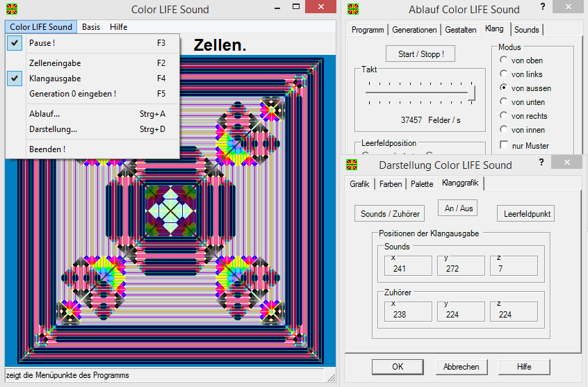Switch to the Palette tab
This screenshot has height=387, width=588.
click(422, 183)
